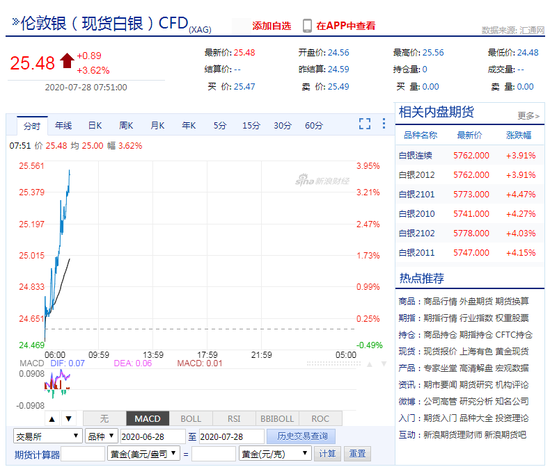550x467 pixels.
Task: Open the 白银2010 futures row
Action: coord(470,214)
